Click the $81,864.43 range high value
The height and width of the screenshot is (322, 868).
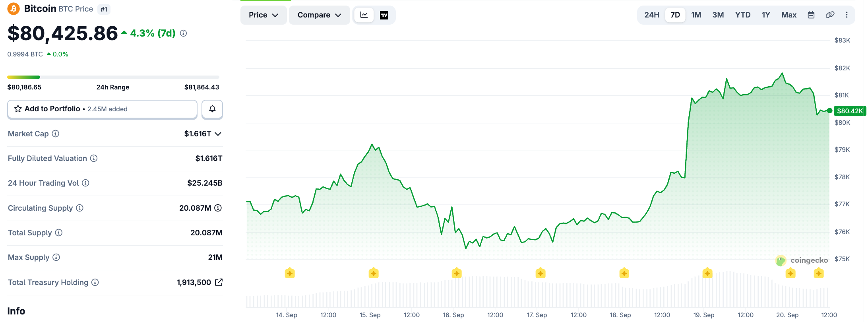coord(201,87)
